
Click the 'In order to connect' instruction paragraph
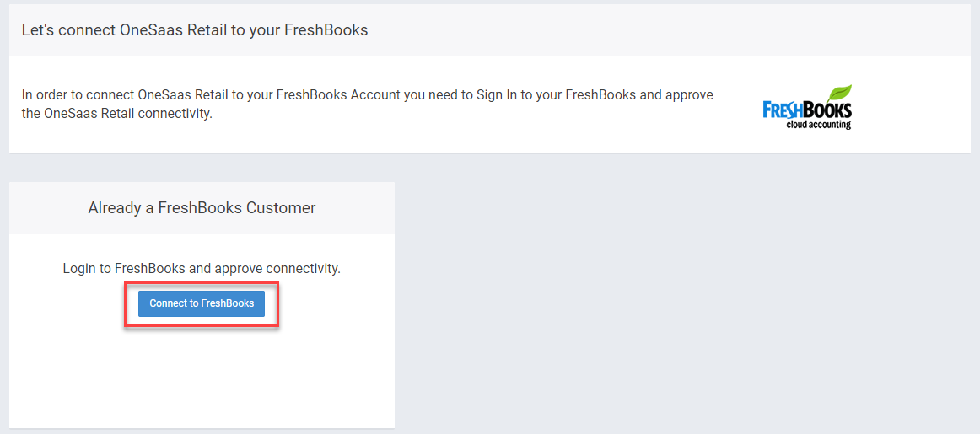[368, 104]
